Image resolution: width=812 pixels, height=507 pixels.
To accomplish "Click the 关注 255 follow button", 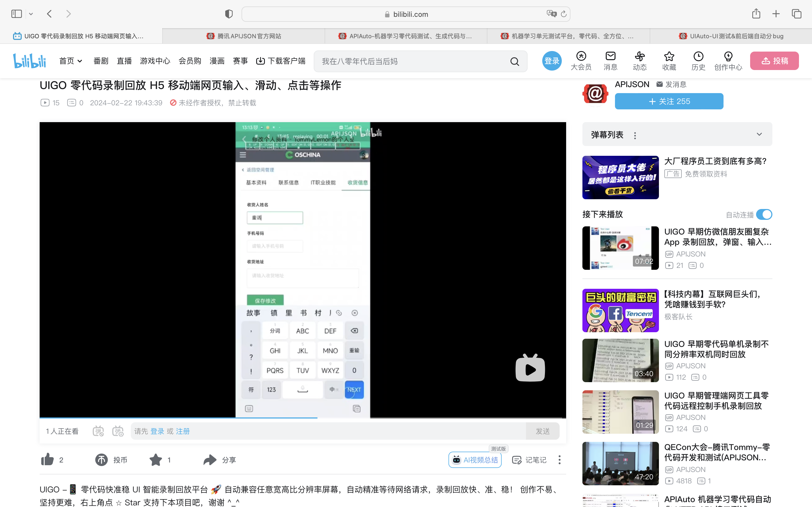I will click(669, 101).
